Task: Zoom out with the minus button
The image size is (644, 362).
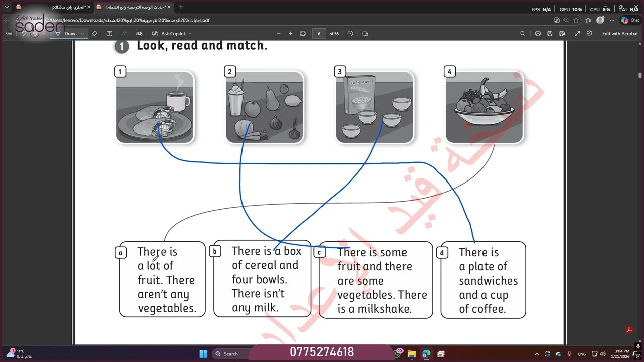Action: (279, 34)
